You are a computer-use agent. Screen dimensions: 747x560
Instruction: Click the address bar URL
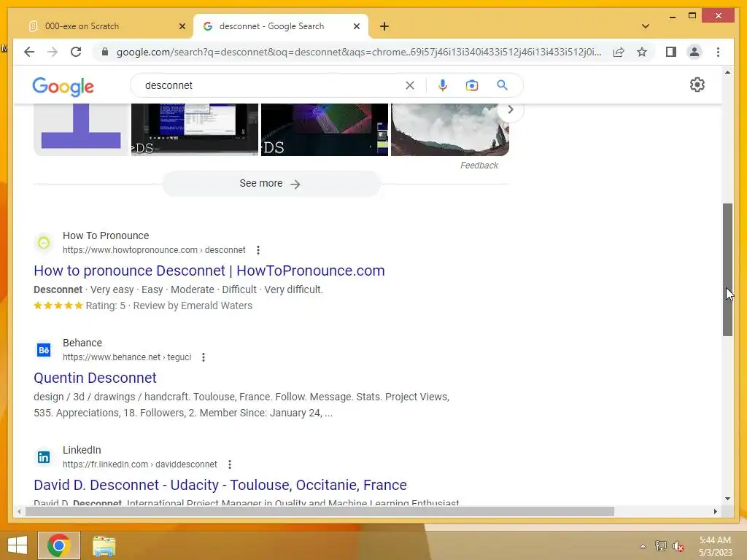tap(359, 52)
